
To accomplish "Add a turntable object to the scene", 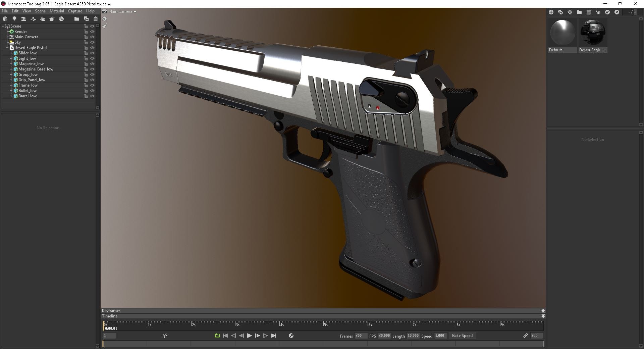I will [x=61, y=19].
